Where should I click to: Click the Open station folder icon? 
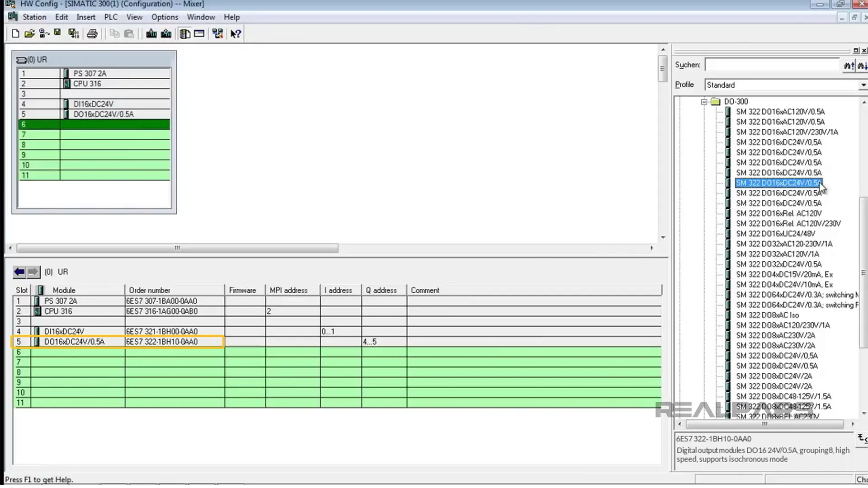point(29,33)
